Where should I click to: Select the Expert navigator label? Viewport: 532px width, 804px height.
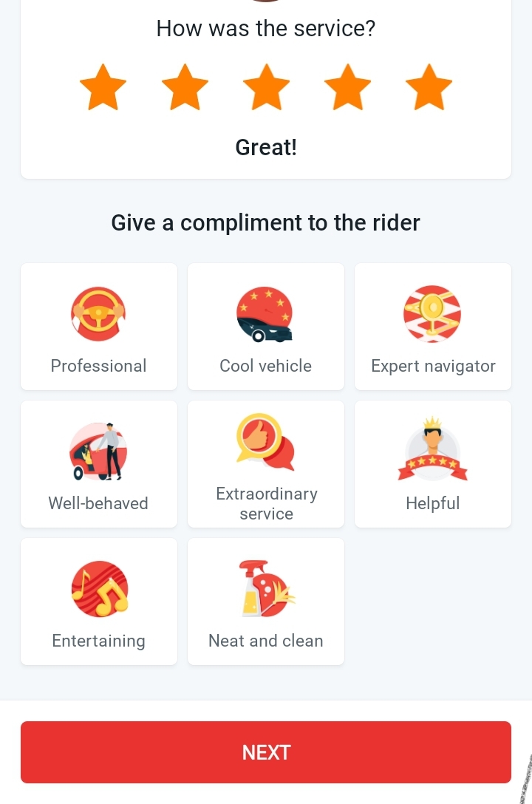tap(433, 366)
